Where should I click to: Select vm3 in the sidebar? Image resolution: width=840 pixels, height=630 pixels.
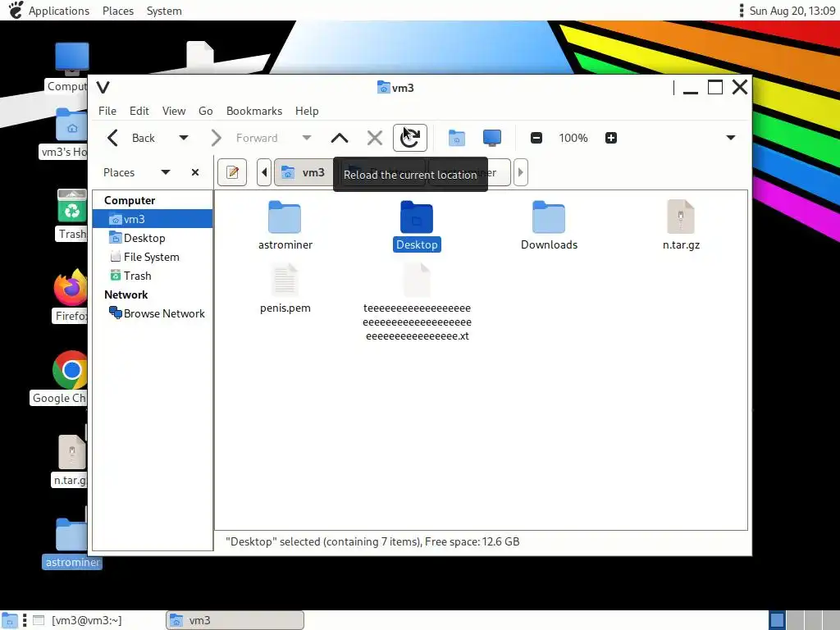pos(153,219)
